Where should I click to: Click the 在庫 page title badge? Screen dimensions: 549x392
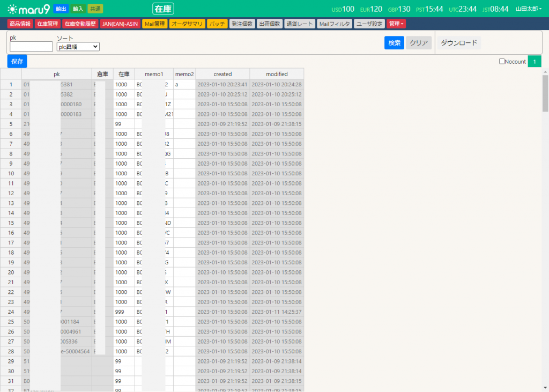[x=163, y=9]
